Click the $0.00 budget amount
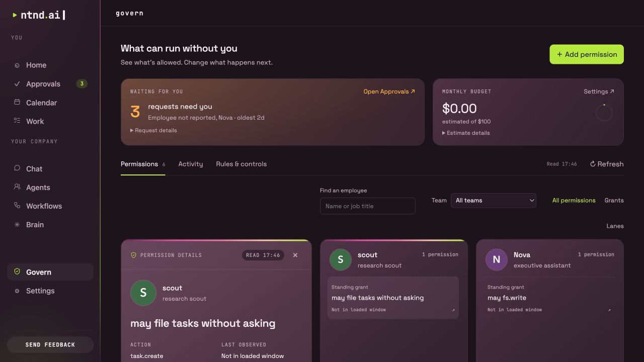The height and width of the screenshot is (362, 644). coord(459,109)
